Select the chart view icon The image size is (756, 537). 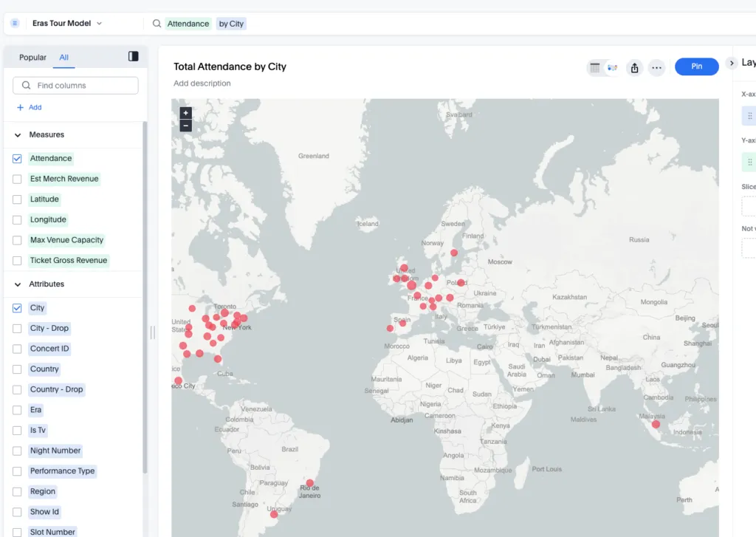pyautogui.click(x=612, y=68)
